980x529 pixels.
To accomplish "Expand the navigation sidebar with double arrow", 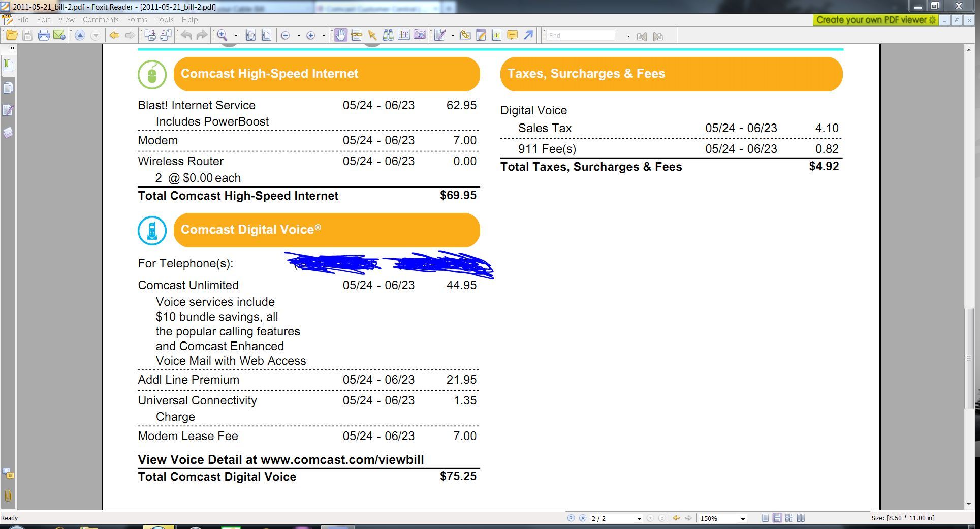I will click(x=12, y=48).
